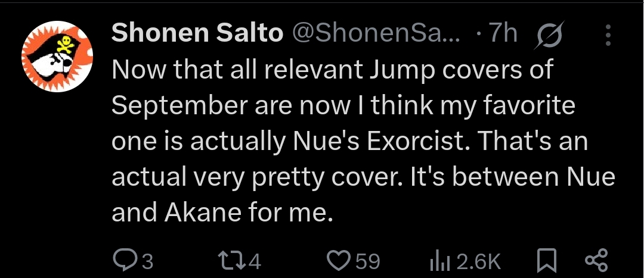Click the reply count number 3
The image size is (644, 278).
point(148,261)
